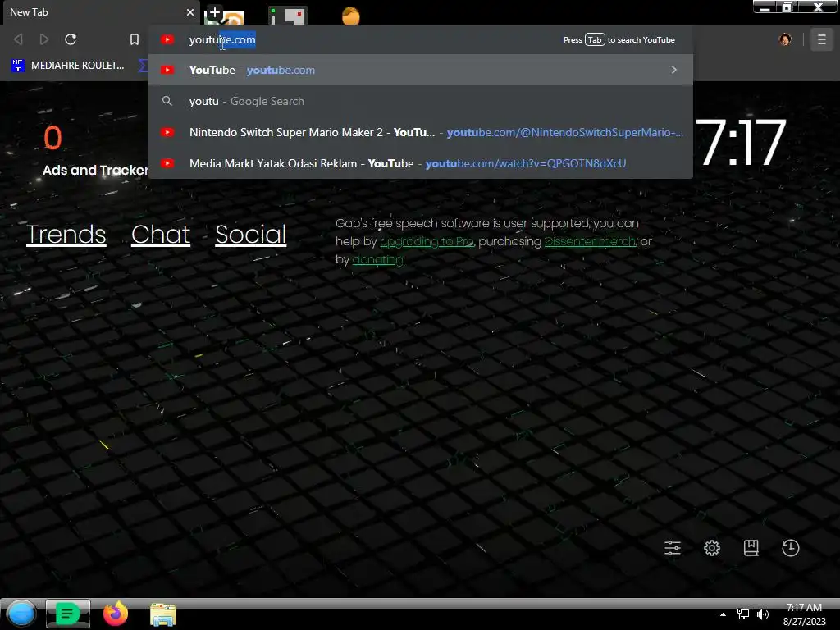Open the history clock icon
The image size is (840, 630).
(791, 548)
